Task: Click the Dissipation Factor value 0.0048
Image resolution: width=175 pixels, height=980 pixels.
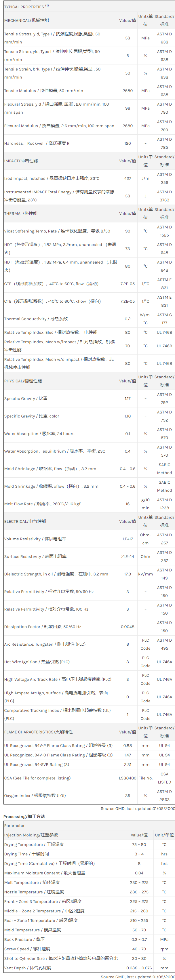Action: tap(128, 627)
